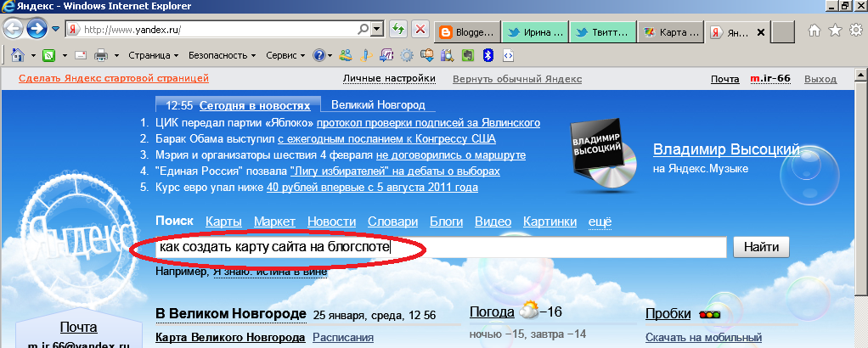Click the toolbar icon with blue down arrow
Viewport: 868px width, 348px height.
pyautogui.click(x=427, y=55)
